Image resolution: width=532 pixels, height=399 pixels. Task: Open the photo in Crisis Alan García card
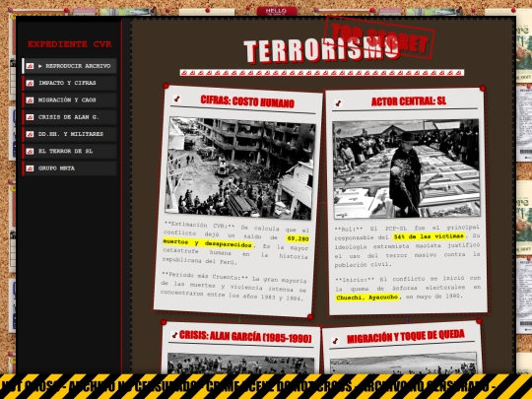(x=240, y=364)
